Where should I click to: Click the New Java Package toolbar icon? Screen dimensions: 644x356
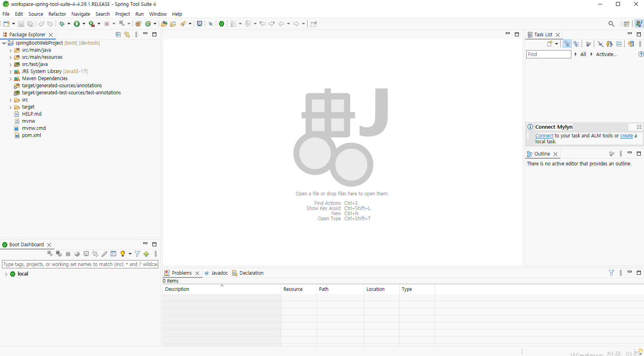138,24
